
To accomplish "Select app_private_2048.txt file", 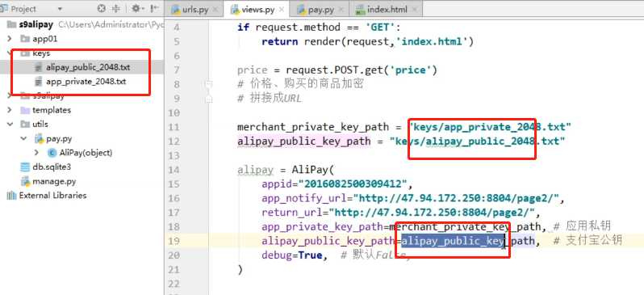I will click(x=86, y=82).
